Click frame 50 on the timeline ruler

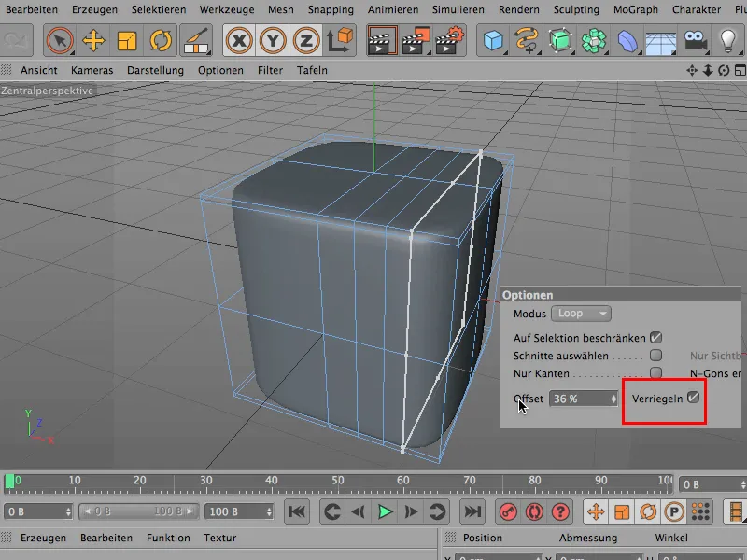tap(338, 480)
